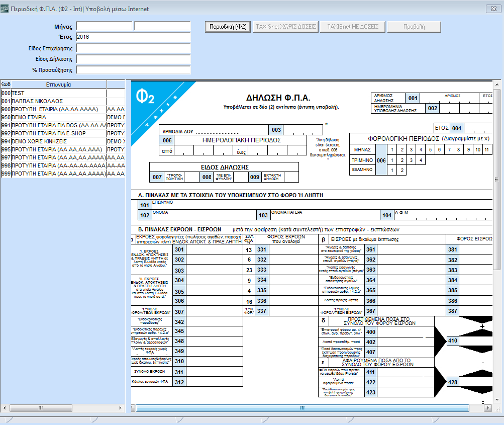504x425 pixels.
Task: Click code box 003 ΑΡΜΟΔΙΑ ΔΟΥ
Action: click(x=276, y=130)
